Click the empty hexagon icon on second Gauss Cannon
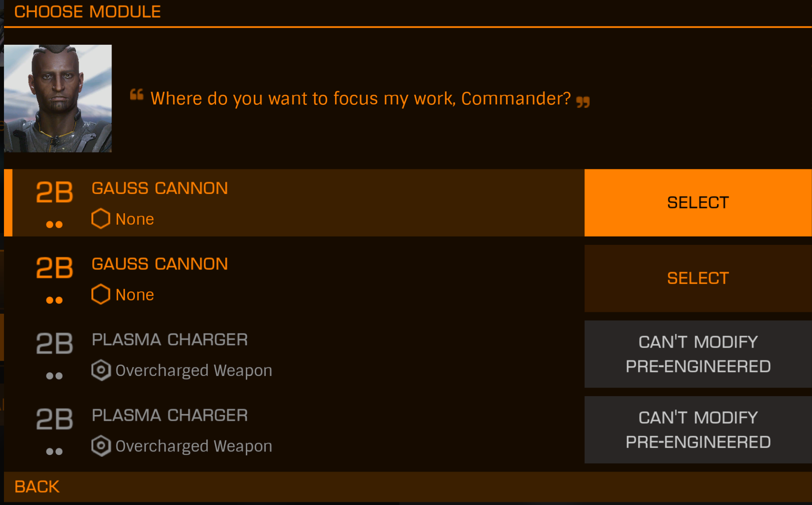 click(x=101, y=294)
